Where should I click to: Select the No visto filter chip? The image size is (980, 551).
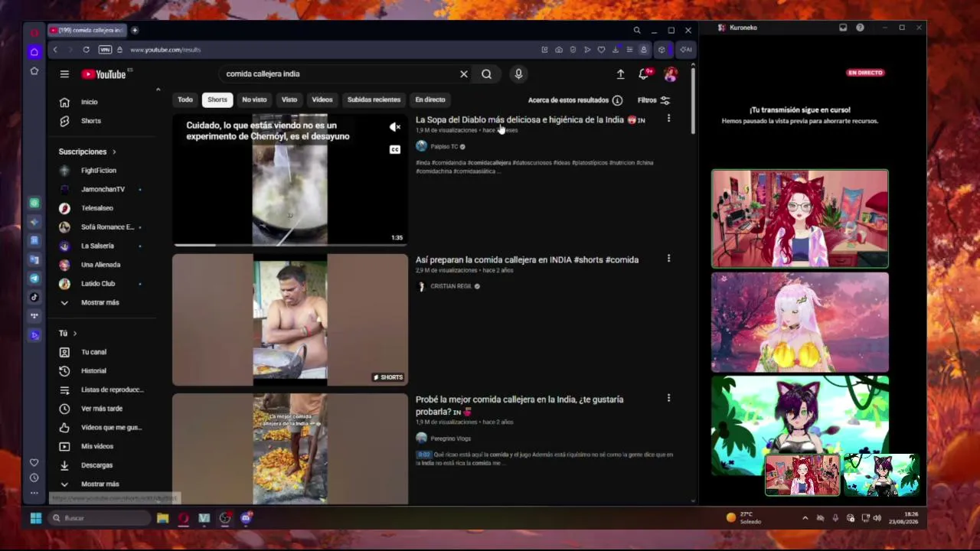click(x=254, y=99)
